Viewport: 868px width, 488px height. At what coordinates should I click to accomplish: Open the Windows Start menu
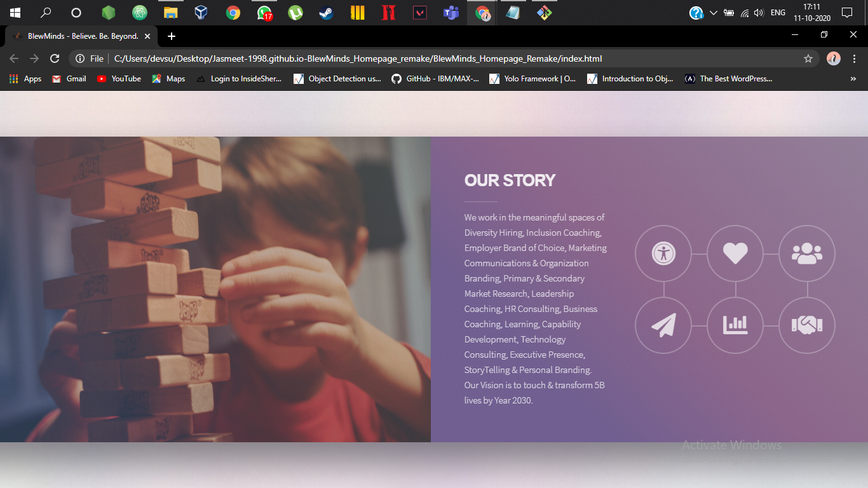[x=15, y=13]
